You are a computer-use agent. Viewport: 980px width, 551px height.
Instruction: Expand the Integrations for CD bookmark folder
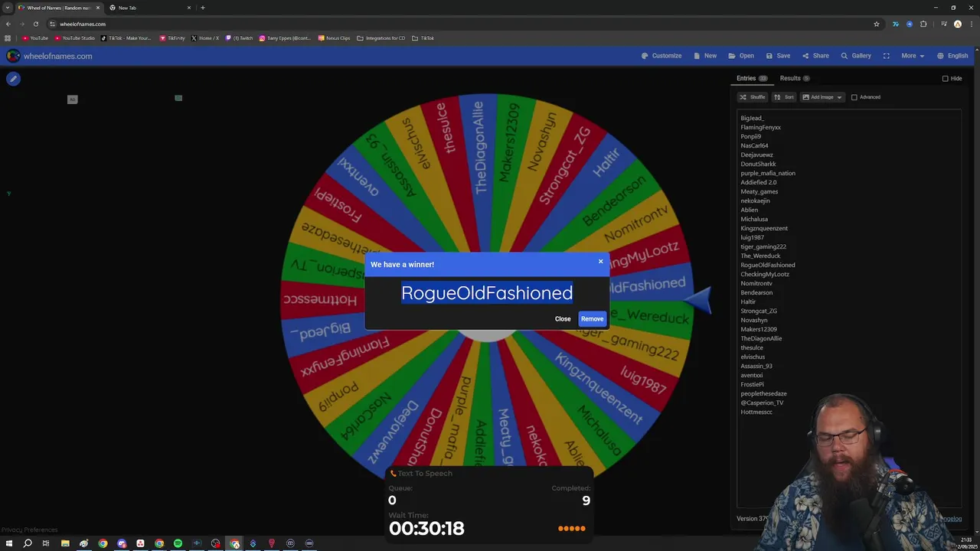[x=381, y=38]
